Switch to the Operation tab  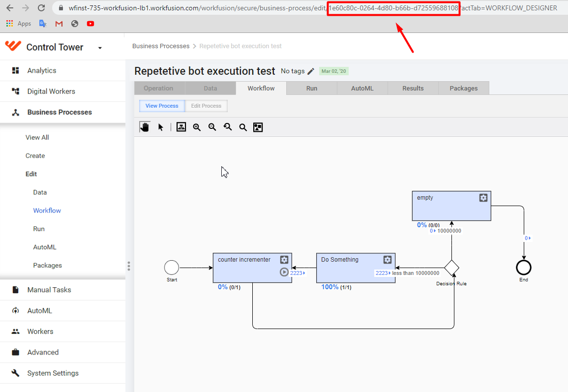(x=159, y=89)
